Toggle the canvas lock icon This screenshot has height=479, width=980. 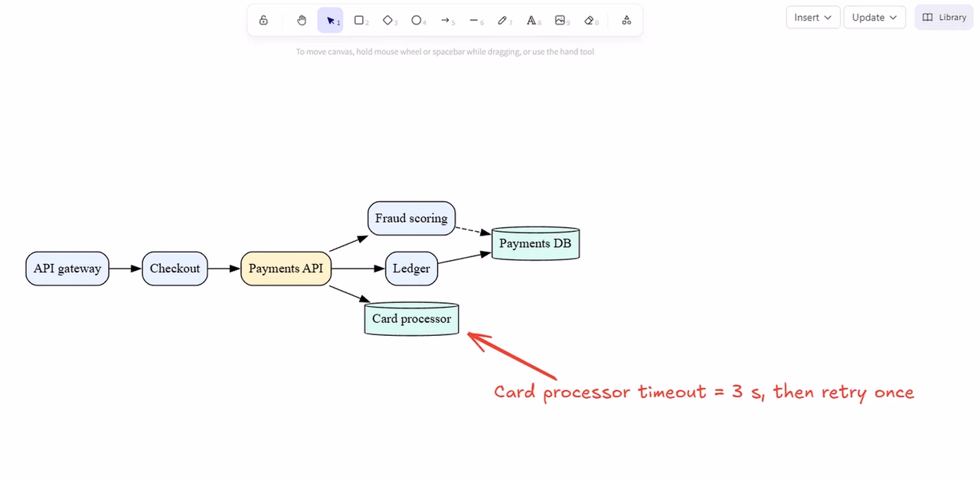pyautogui.click(x=263, y=20)
